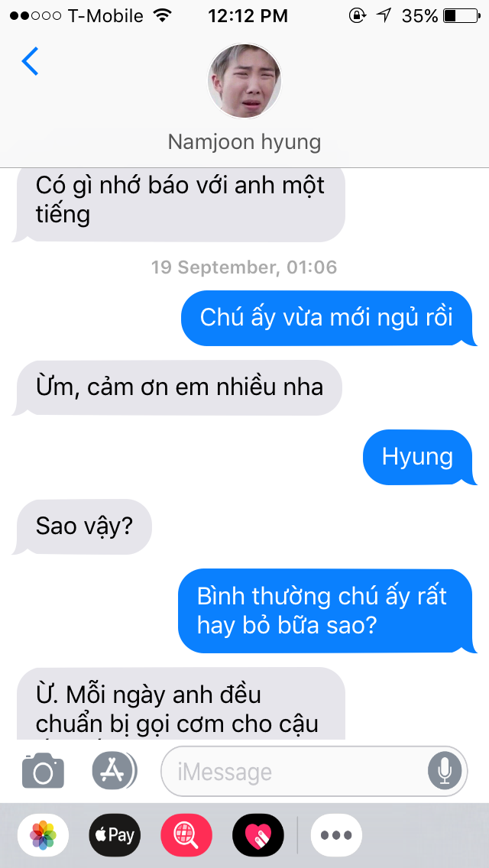Select the blue 'Hyung' message bubble
489x868 pixels.
(419, 457)
